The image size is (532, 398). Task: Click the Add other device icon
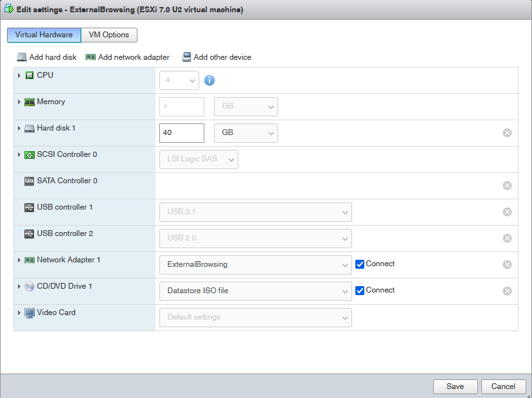click(x=186, y=57)
